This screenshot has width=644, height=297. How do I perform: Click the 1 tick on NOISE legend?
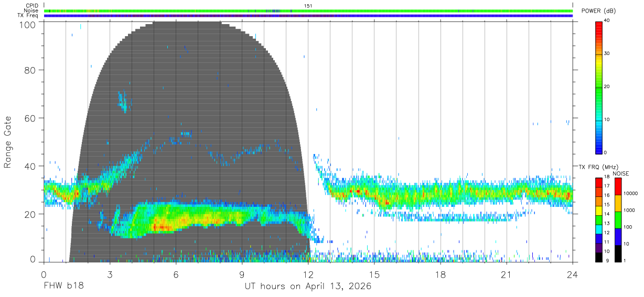click(x=626, y=260)
